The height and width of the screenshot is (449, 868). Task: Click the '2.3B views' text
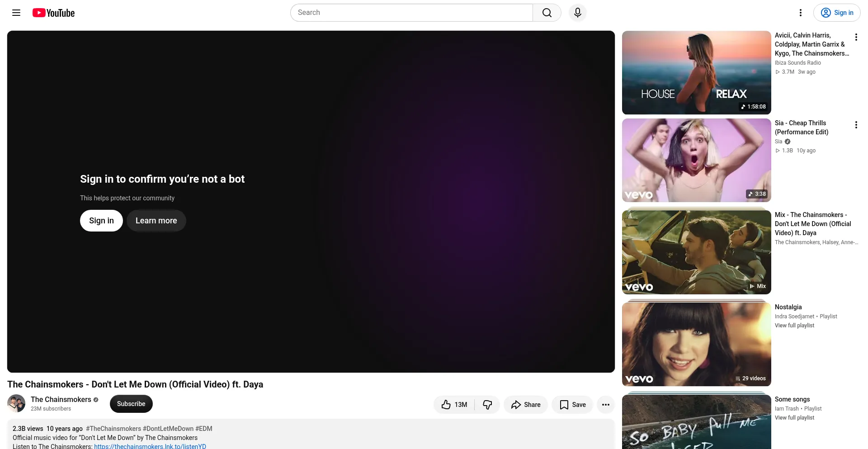point(28,429)
